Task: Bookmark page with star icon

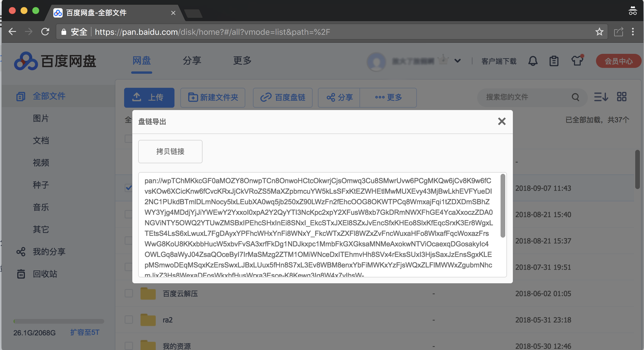Action: tap(599, 32)
